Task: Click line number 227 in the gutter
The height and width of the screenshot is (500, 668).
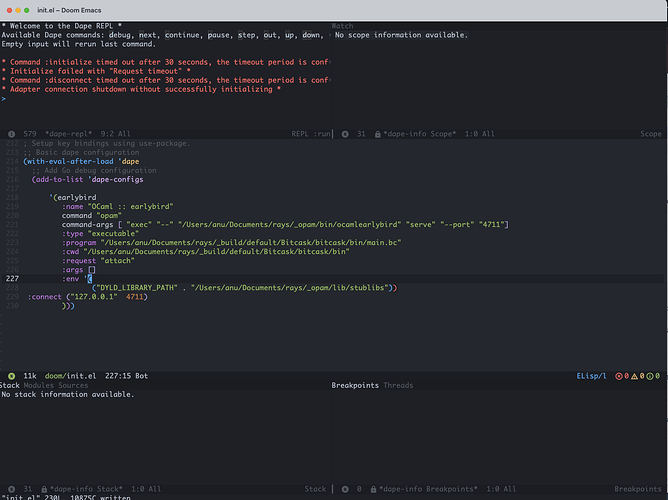Action: [12, 279]
